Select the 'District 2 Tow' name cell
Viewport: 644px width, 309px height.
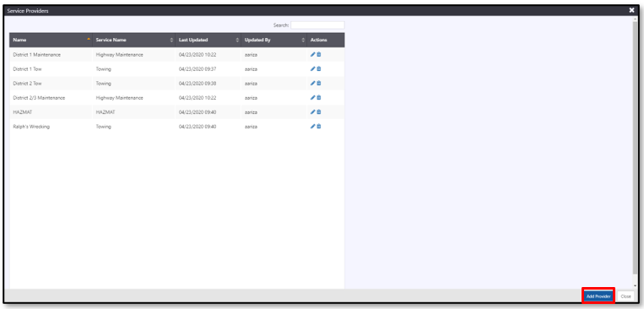pyautogui.click(x=51, y=84)
